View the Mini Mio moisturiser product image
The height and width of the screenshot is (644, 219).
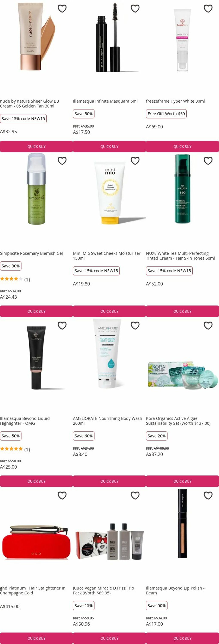click(110, 192)
